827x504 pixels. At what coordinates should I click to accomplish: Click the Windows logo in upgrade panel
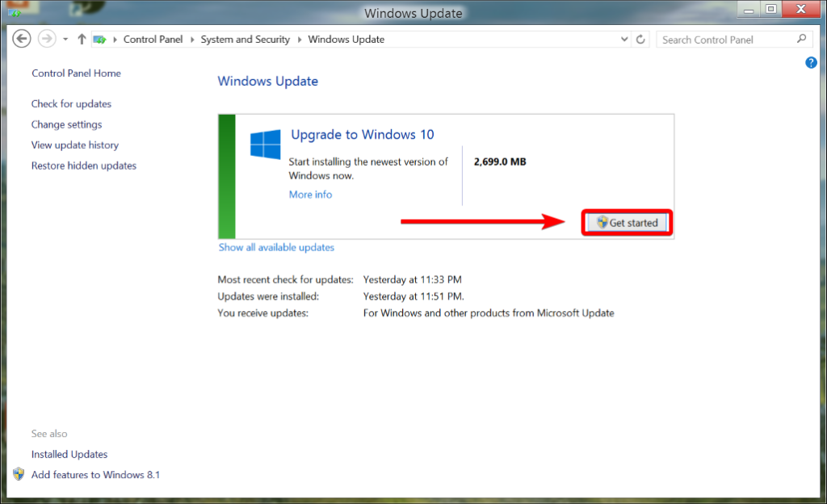pyautogui.click(x=265, y=145)
